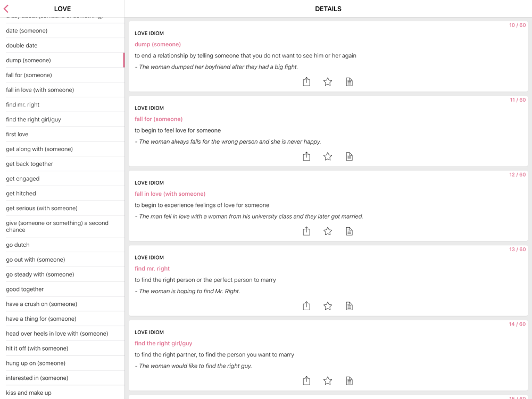The height and width of the screenshot is (399, 532).
Task: Select 'head over heels in love with (someone)' entry
Action: tap(57, 334)
